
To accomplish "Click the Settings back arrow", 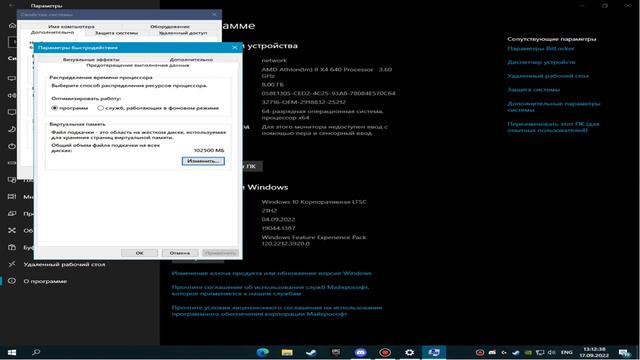I will pyautogui.click(x=12, y=6).
